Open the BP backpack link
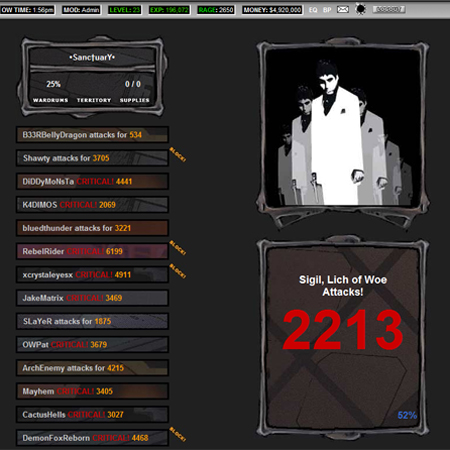 [327, 10]
